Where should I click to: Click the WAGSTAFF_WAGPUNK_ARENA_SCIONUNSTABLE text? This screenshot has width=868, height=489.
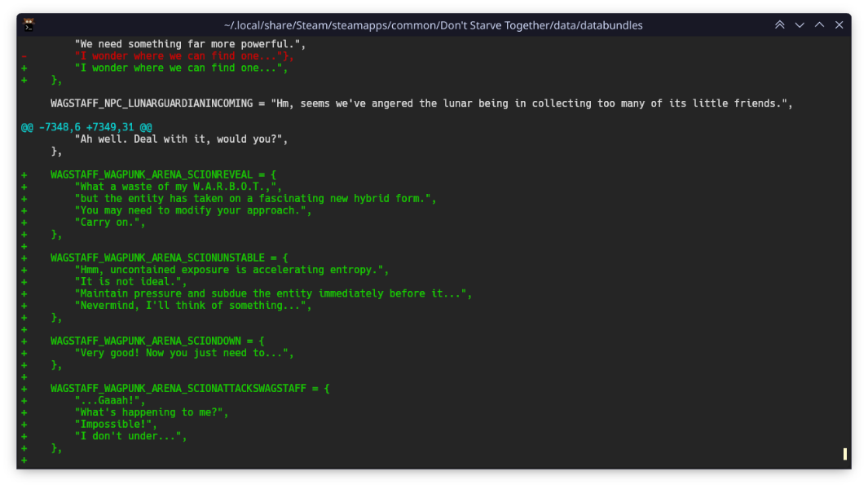coord(169,258)
